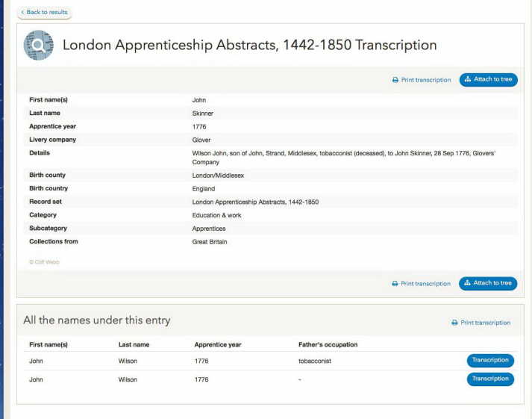The width and height of the screenshot is (532, 419).
Task: Open the top Print transcription link
Action: pos(422,80)
